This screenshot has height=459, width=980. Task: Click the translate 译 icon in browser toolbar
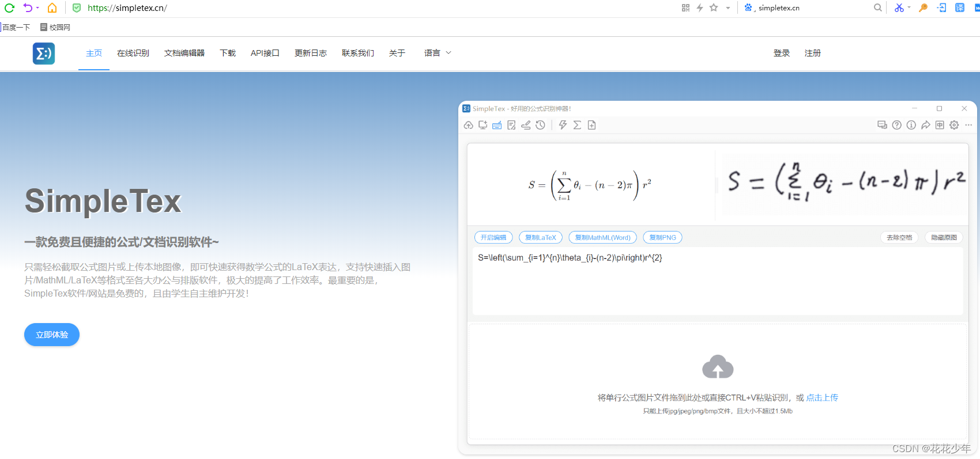960,8
